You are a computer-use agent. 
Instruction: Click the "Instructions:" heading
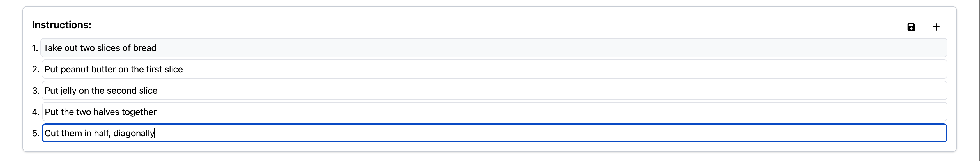click(62, 25)
